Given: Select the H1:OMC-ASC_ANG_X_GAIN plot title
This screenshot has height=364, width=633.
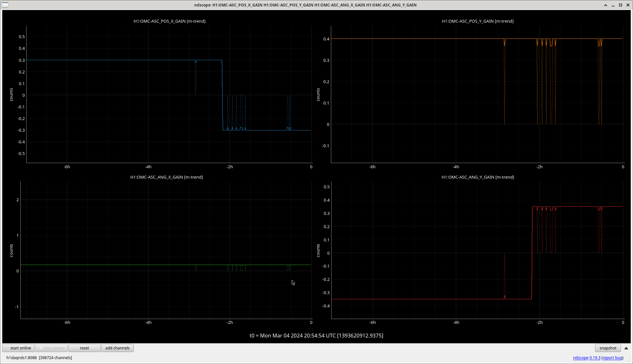Looking at the screenshot, I should [166, 177].
